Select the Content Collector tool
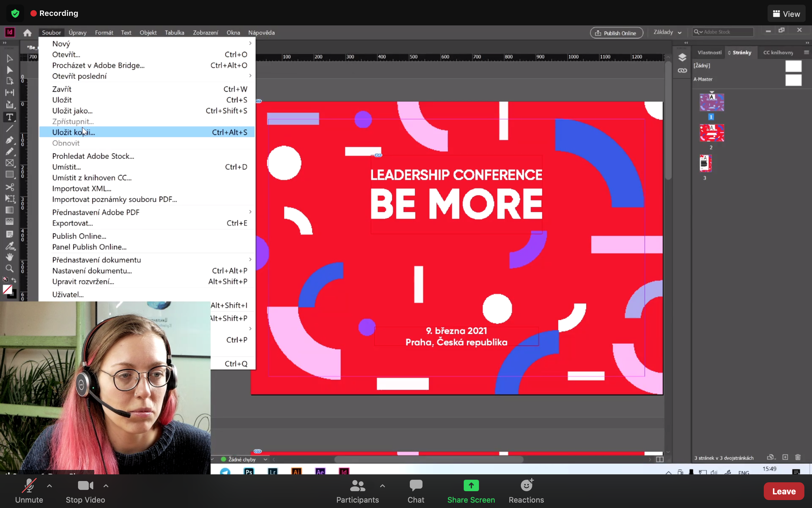The image size is (812, 508). (10, 104)
